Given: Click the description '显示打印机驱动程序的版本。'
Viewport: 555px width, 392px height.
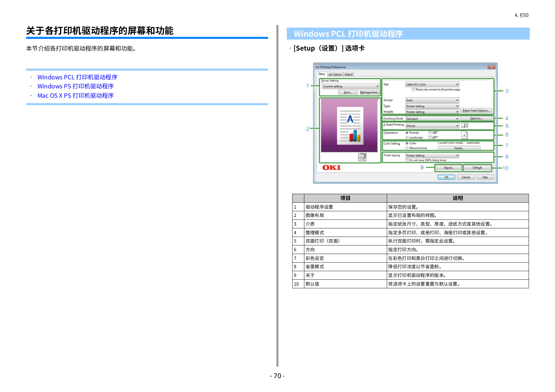Looking at the screenshot, I should pos(418,275).
